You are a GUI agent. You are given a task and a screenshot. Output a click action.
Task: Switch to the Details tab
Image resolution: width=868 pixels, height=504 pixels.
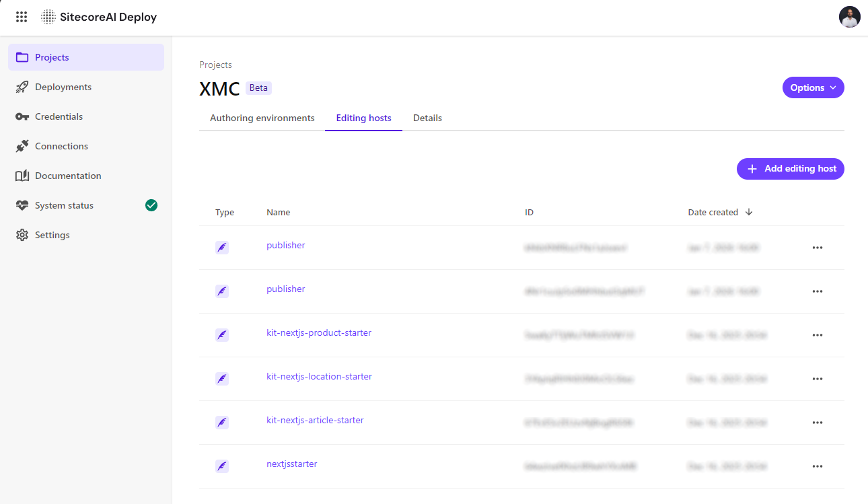(427, 118)
